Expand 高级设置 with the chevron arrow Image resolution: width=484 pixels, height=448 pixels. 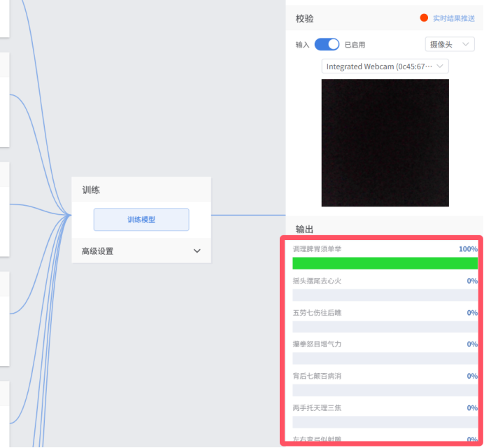click(197, 251)
